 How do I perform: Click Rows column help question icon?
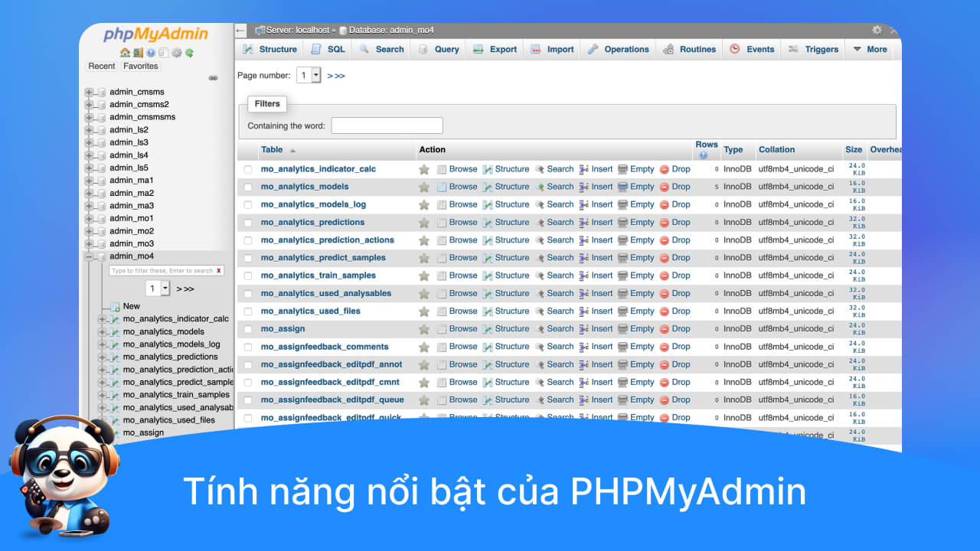pos(703,155)
